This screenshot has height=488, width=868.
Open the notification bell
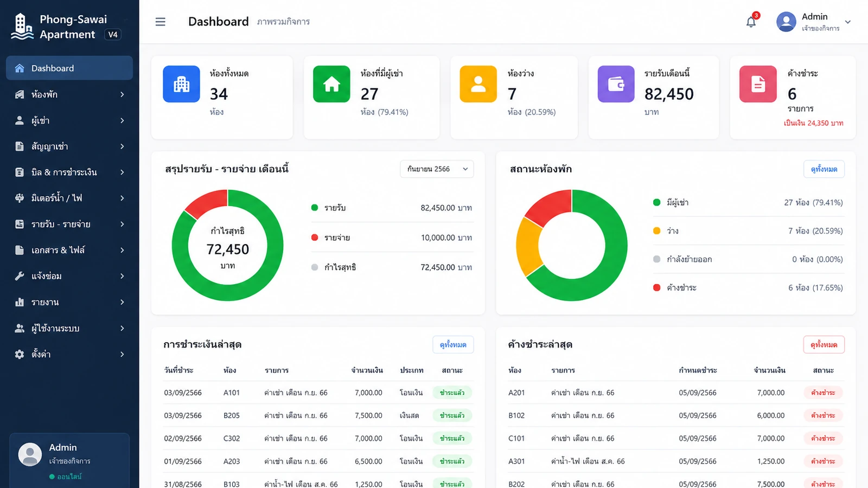(751, 22)
